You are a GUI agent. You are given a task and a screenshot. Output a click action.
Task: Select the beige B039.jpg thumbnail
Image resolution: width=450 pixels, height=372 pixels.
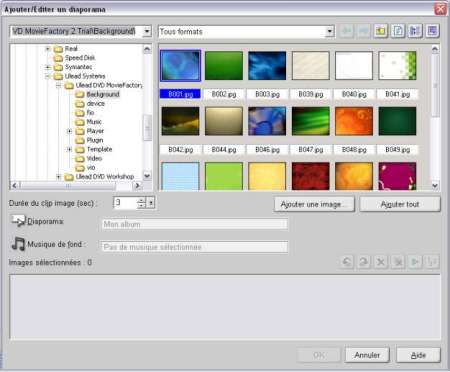click(x=311, y=66)
